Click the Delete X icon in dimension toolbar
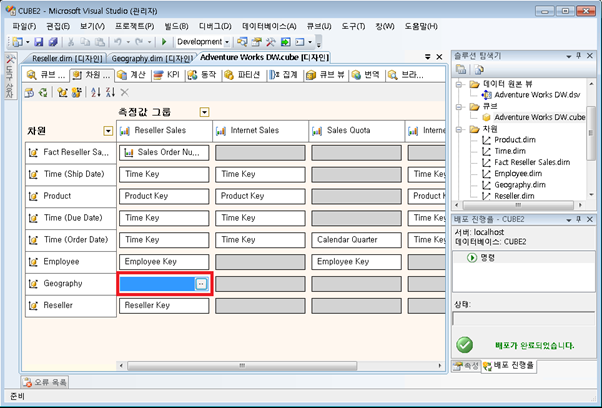 click(124, 92)
